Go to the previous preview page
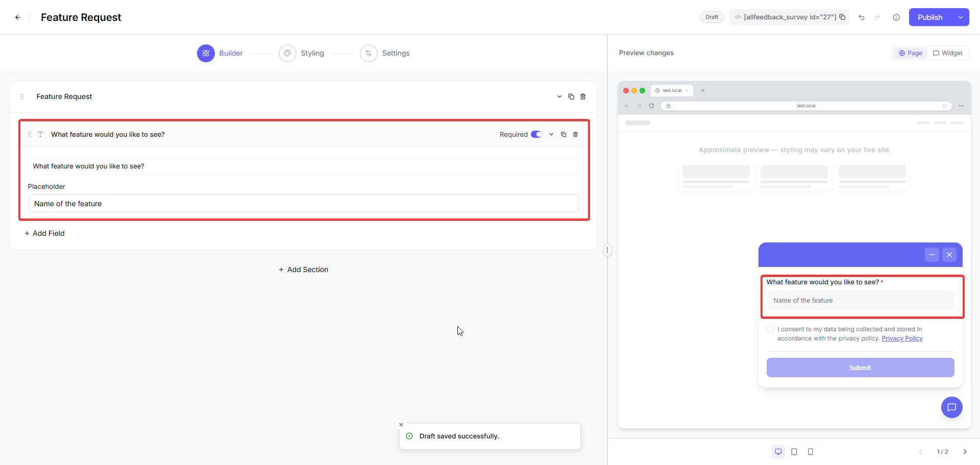The width and height of the screenshot is (980, 465). (x=921, y=452)
